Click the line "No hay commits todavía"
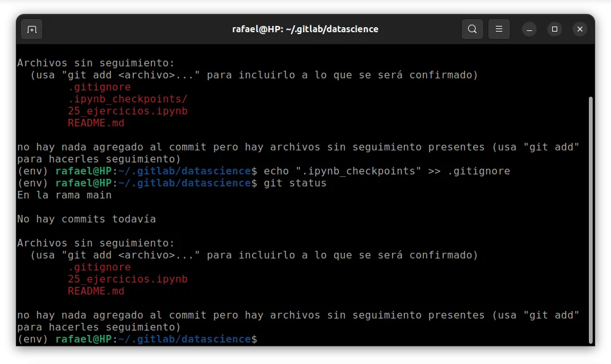This screenshot has height=364, width=611. point(87,219)
